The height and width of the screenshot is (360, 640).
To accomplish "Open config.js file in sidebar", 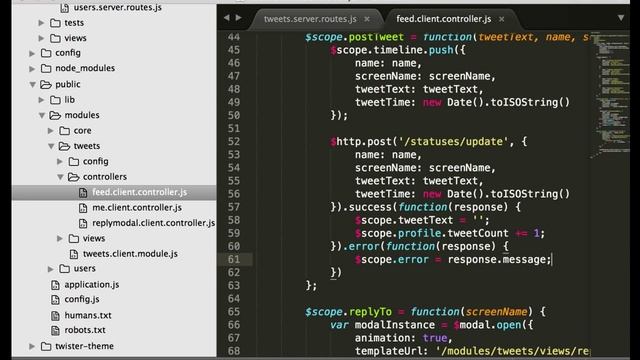I will tap(82, 300).
